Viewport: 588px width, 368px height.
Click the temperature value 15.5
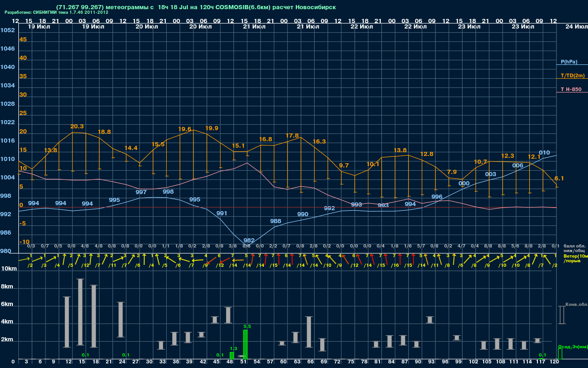click(158, 144)
